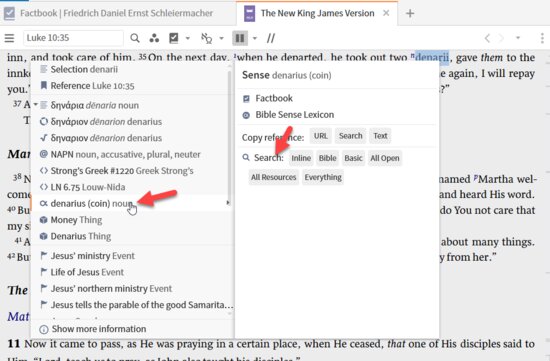The image size is (550, 361).
Task: Open the parallel resources three-dots icon
Action: pyautogui.click(x=154, y=38)
